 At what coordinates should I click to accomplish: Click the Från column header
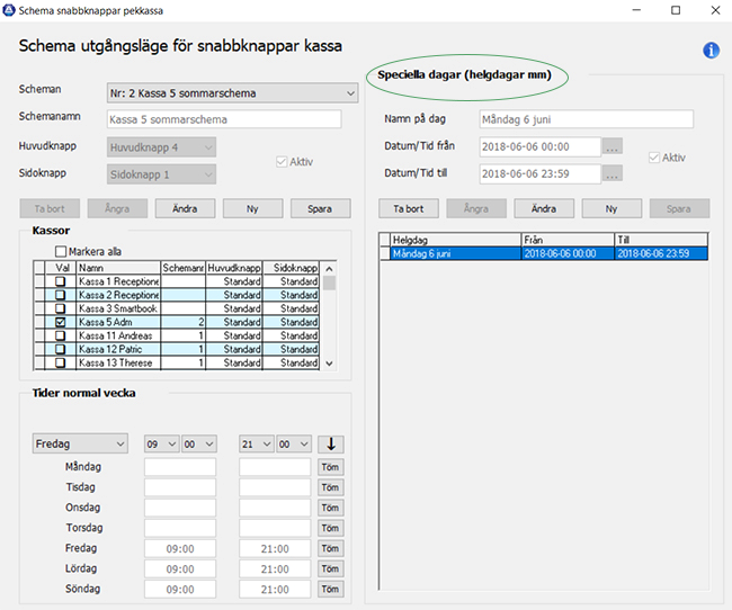coord(568,240)
